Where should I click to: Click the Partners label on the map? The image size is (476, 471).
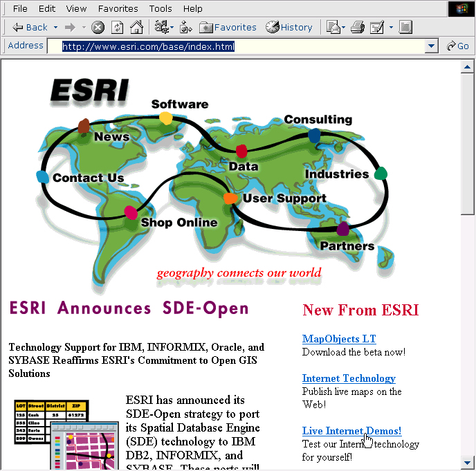click(x=347, y=246)
